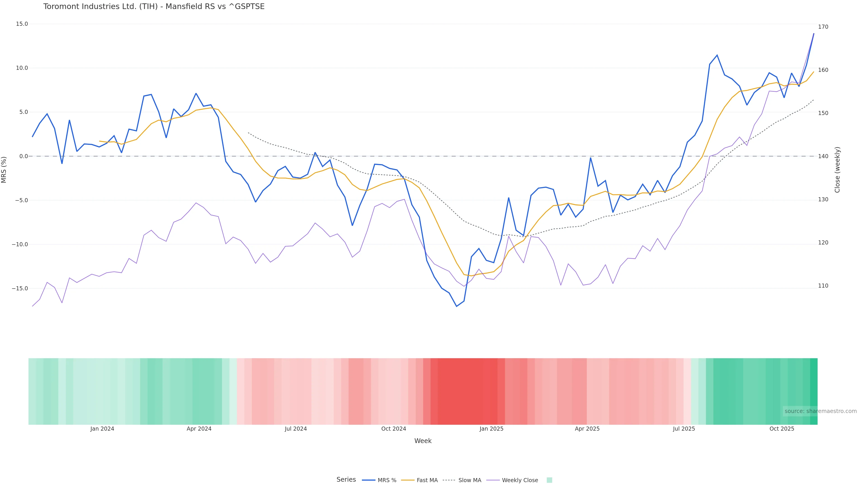Screen dimensions: 868x488
Task: Select the Jan 2024 week axis label
Action: 102,429
